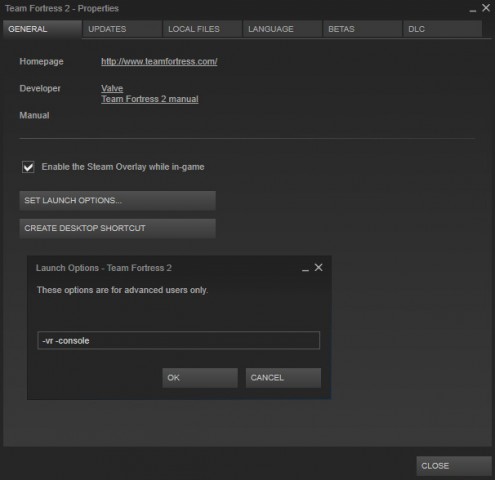Switch to the General tab
495x480 pixels.
pyautogui.click(x=42, y=29)
